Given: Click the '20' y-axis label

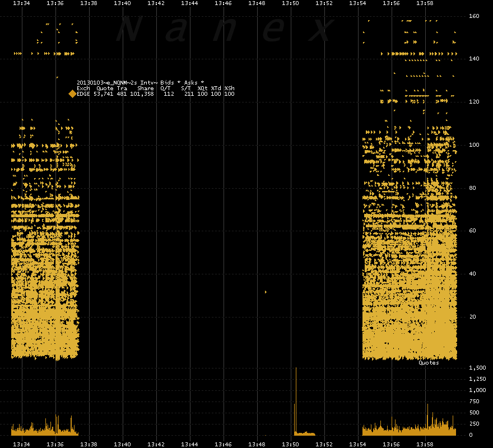Looking at the screenshot, I should tap(473, 316).
